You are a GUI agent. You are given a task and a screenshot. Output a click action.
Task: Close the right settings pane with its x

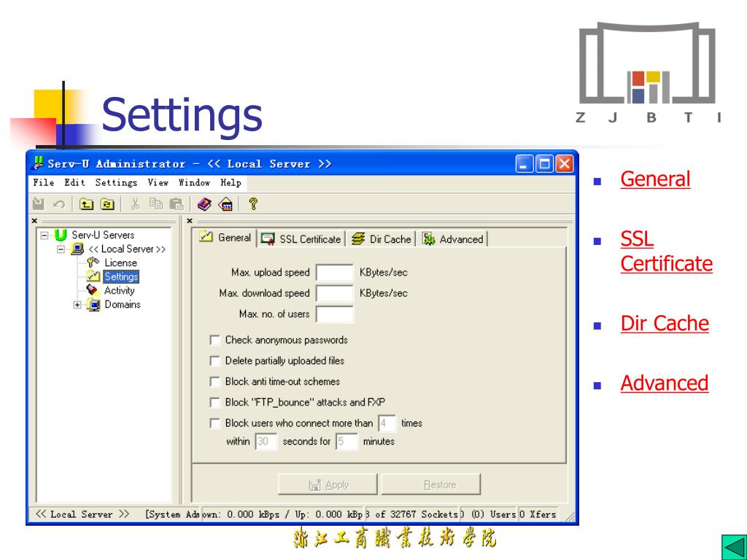point(190,221)
